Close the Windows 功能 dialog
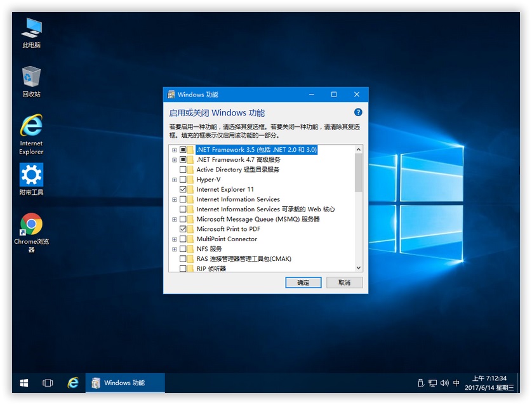 pyautogui.click(x=357, y=95)
